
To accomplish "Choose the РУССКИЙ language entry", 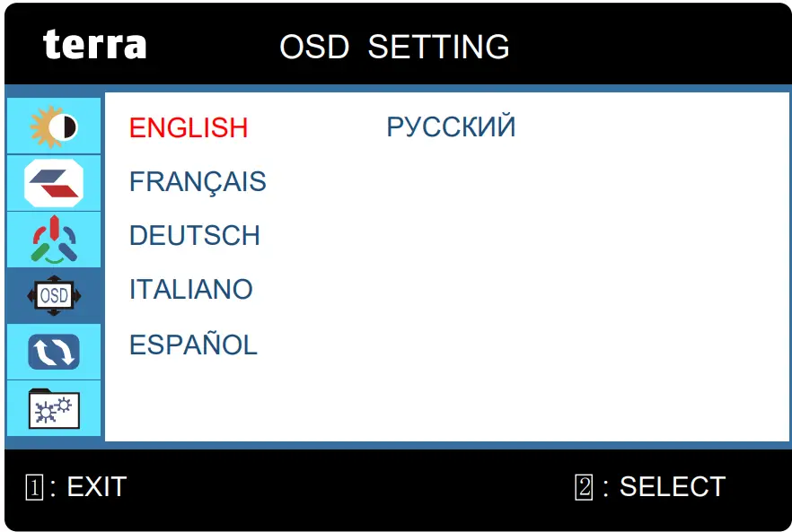I will tap(451, 127).
